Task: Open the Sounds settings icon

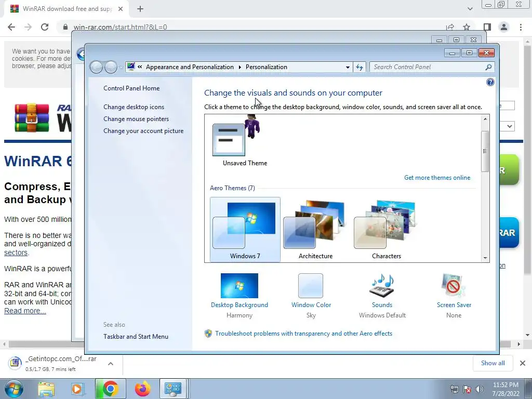Action: point(382,286)
